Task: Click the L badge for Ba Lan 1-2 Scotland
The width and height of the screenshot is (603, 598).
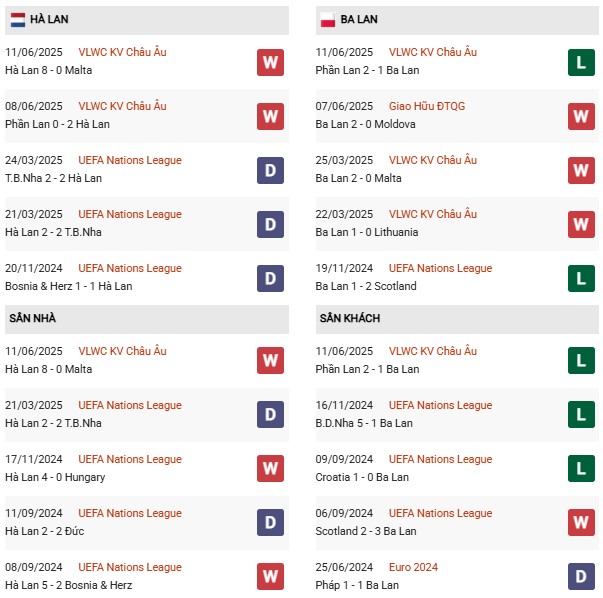Action: (581, 278)
